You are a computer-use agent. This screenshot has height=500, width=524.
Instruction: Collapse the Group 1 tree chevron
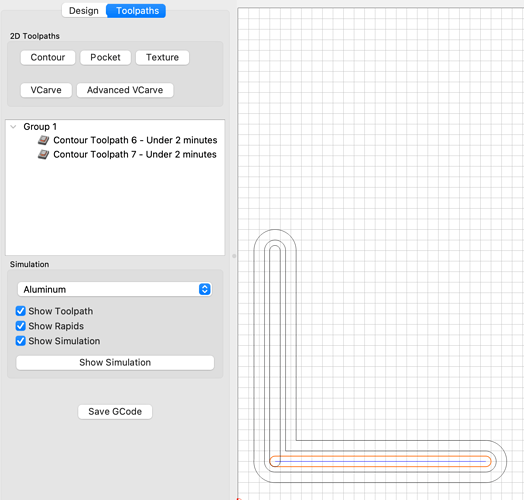coord(13,127)
